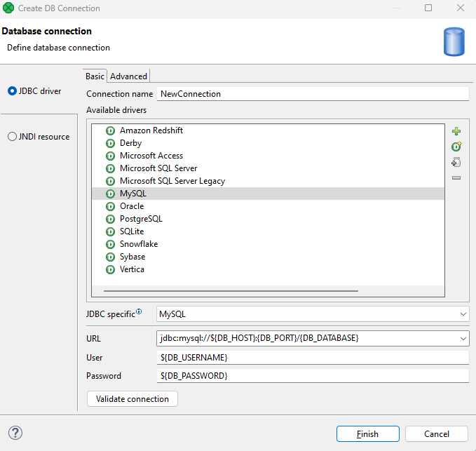Click the copy driver icon
The width and height of the screenshot is (476, 451).
[x=456, y=162]
